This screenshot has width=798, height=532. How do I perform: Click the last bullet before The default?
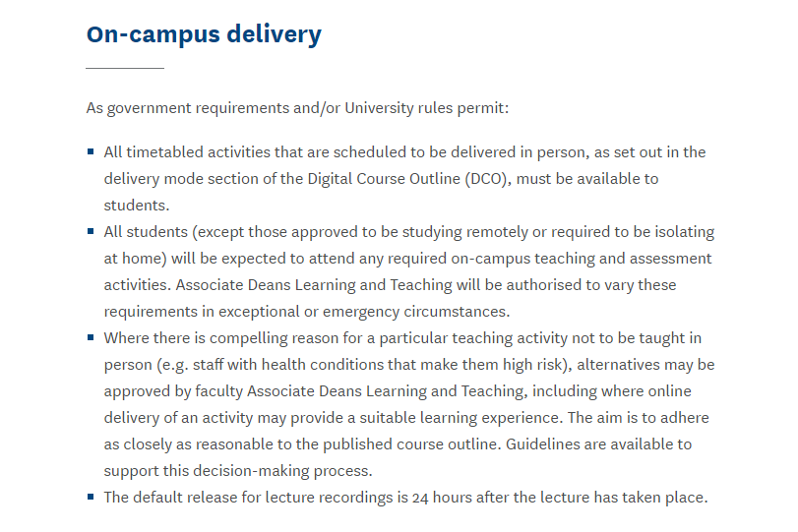[91, 497]
